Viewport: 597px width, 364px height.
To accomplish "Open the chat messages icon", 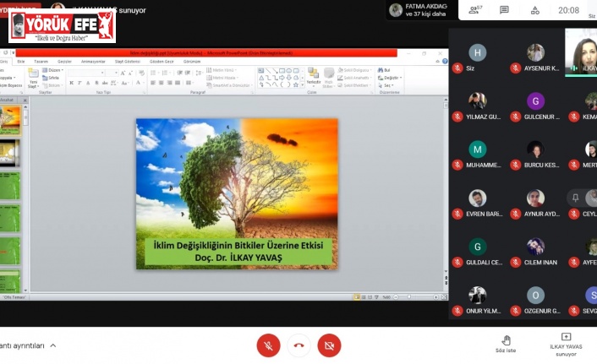I will pos(504,10).
